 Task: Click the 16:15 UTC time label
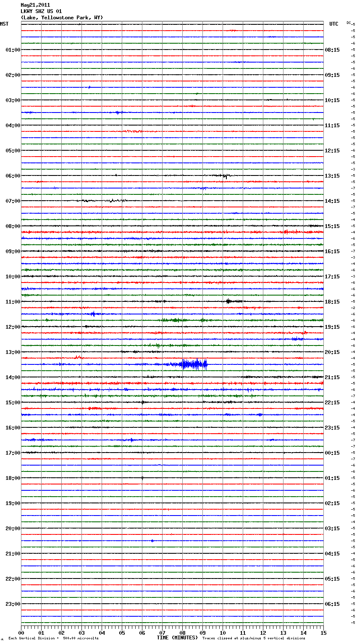332,251
